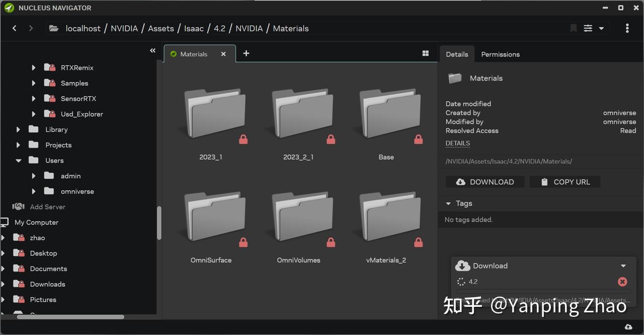Open the filter options icon
The width and height of the screenshot is (644, 335).
(588, 28)
